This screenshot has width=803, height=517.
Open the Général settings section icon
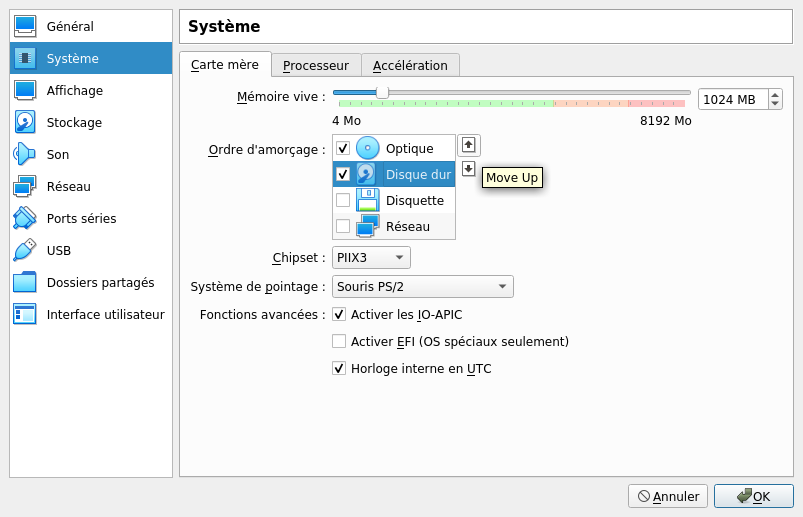click(x=25, y=26)
